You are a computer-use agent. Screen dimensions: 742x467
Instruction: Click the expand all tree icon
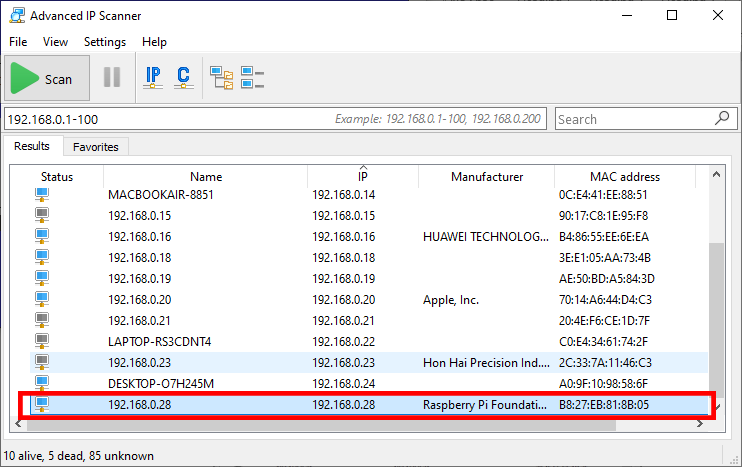[221, 77]
